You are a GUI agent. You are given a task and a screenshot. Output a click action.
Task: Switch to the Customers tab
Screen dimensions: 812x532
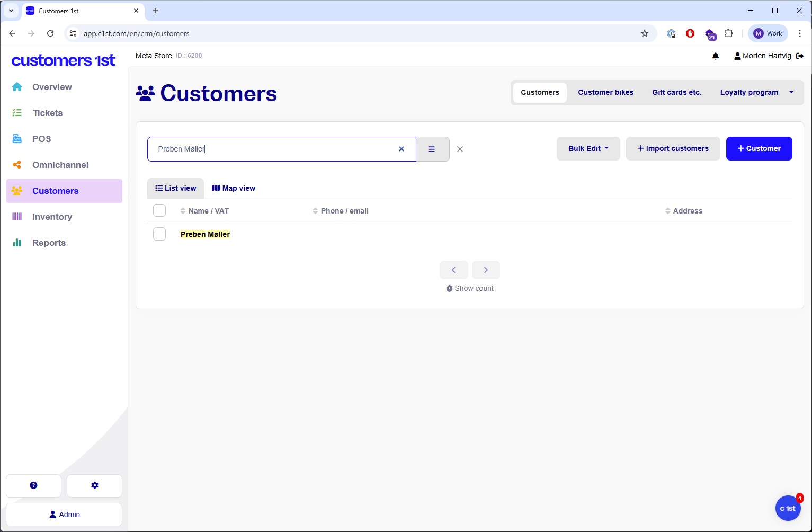(x=540, y=92)
